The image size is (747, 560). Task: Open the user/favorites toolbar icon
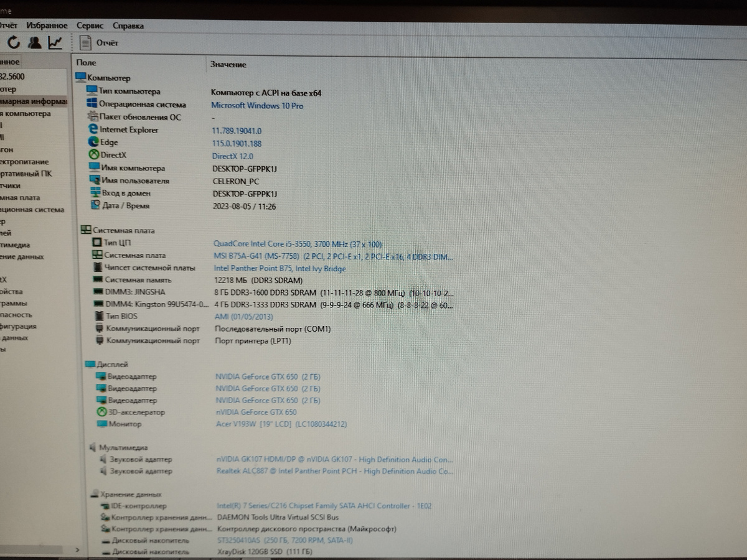click(35, 42)
